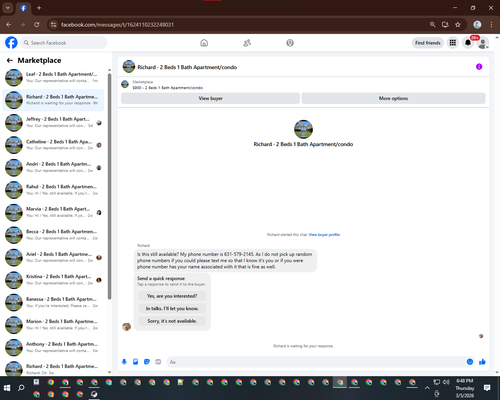This screenshot has height=400, width=500.
Task: Open the Leaf conversation
Action: [53, 77]
